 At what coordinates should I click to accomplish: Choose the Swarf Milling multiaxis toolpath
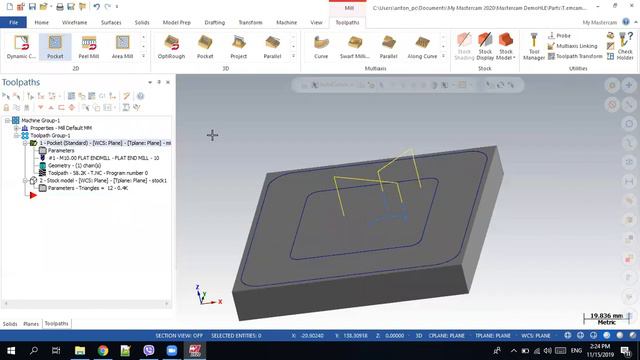(x=355, y=47)
